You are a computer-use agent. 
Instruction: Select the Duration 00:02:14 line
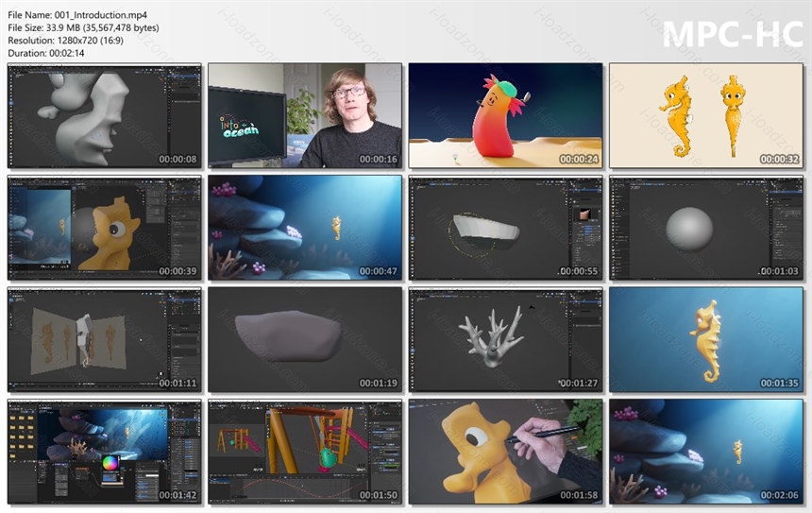click(x=46, y=53)
